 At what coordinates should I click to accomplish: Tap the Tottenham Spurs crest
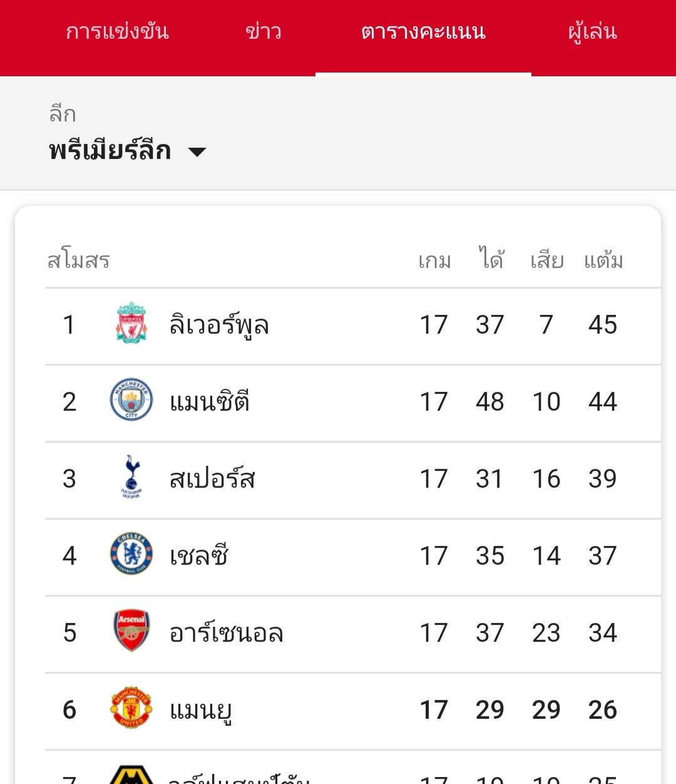[x=131, y=477]
